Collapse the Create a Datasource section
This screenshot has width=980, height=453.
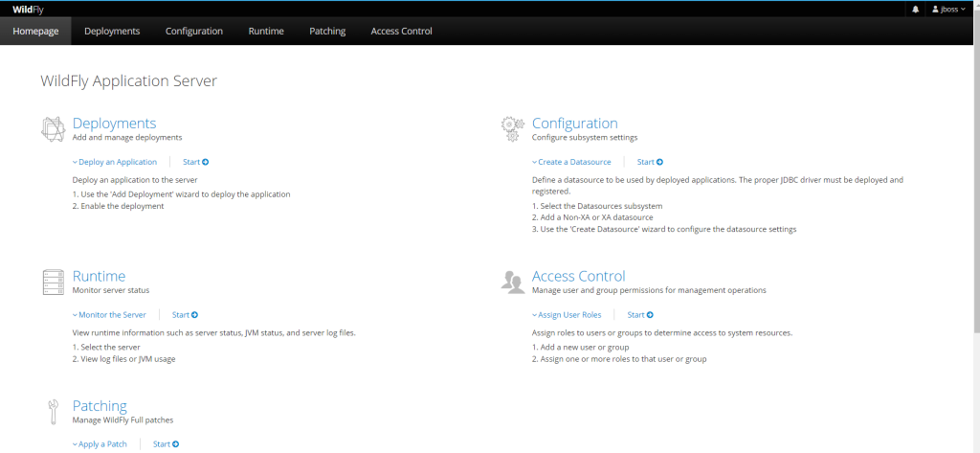coord(571,162)
